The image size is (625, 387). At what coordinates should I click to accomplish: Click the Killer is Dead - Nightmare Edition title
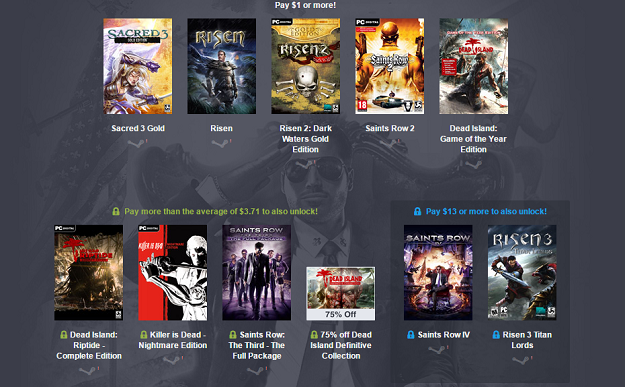pyautogui.click(x=173, y=340)
